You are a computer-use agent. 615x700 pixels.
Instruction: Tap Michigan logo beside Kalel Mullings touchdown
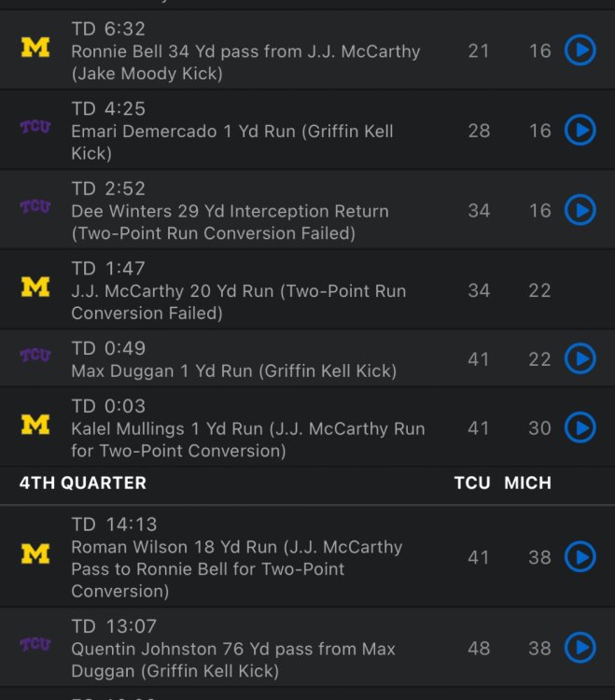35,425
